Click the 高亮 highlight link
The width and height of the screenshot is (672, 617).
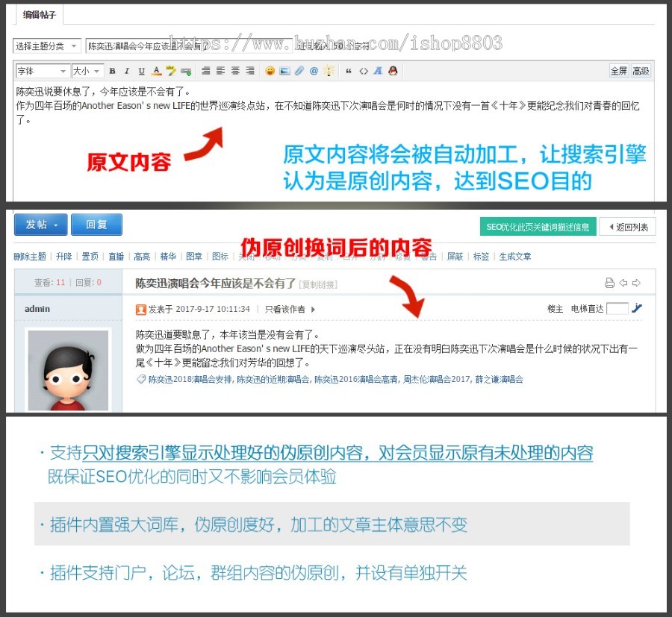pyautogui.click(x=142, y=257)
